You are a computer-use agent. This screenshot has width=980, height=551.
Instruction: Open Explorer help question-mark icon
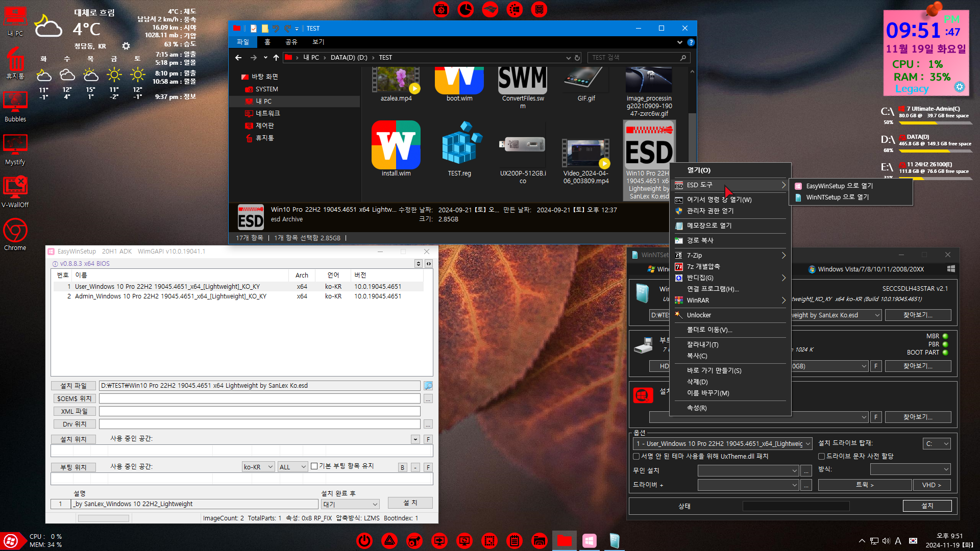pyautogui.click(x=691, y=42)
